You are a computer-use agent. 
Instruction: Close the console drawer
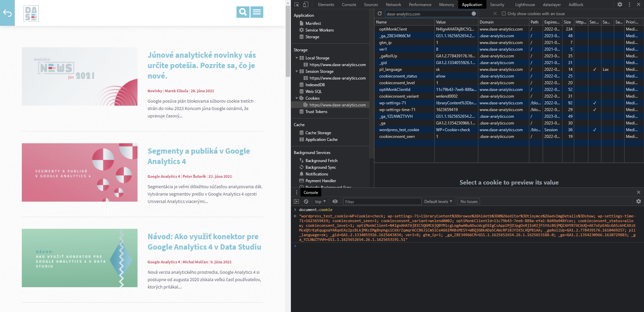pos(639,192)
